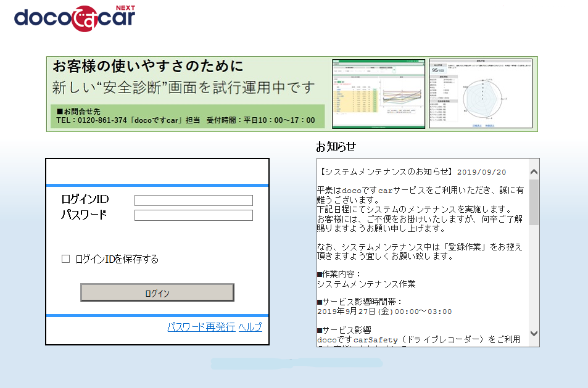This screenshot has width=588, height=388.
Task: Open the green line-chart screenshot thumbnail
Action: coord(378,94)
